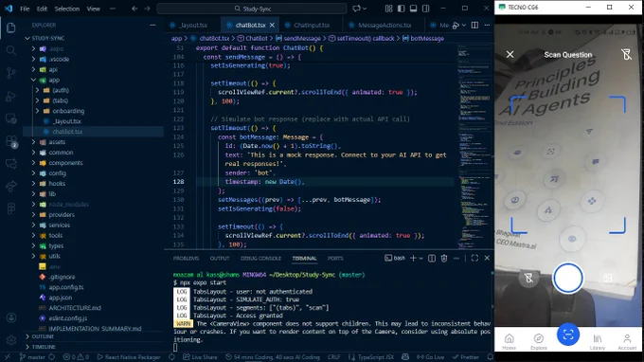Expand the api folder
644x362 pixels.
(54, 69)
